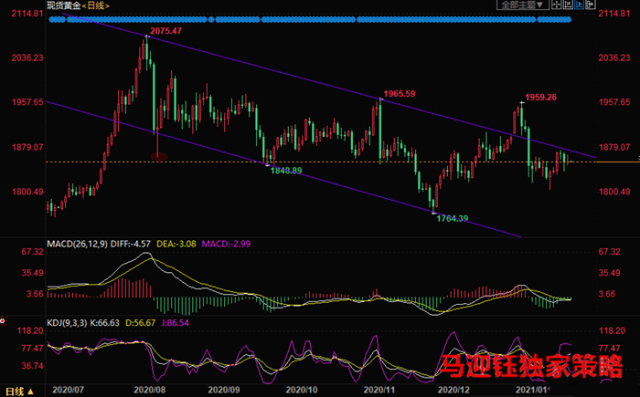The image size is (640, 397).
Task: Click the rightmost panel-expand toolbar icon
Action: click(x=590, y=4)
